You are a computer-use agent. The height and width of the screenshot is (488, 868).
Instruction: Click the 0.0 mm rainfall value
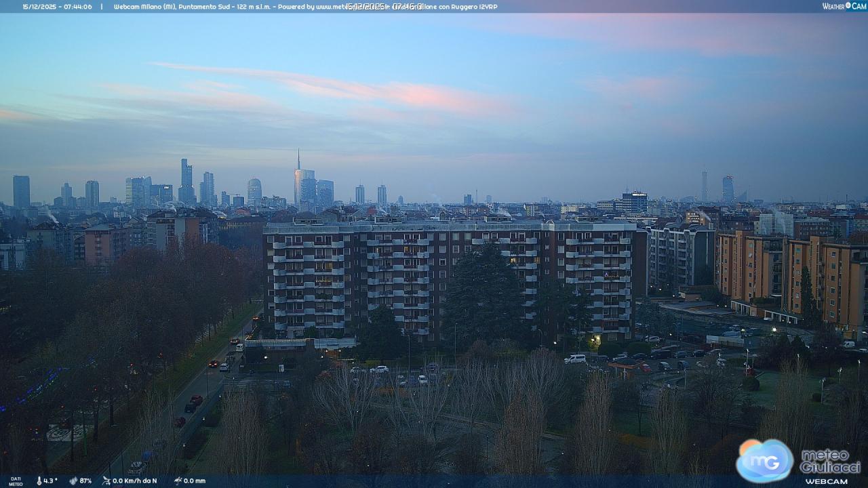point(194,481)
